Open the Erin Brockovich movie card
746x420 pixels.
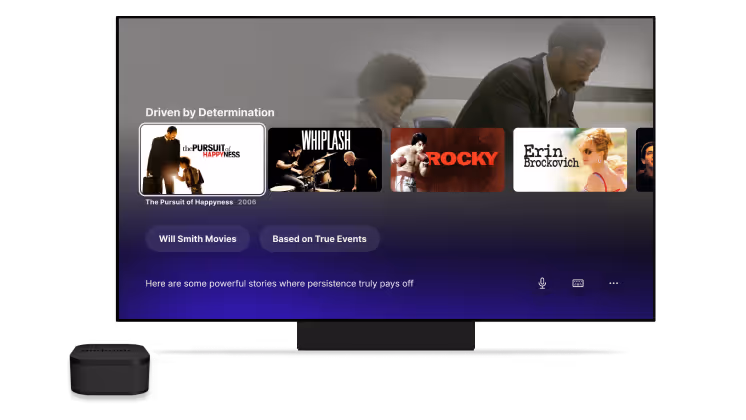tap(570, 160)
